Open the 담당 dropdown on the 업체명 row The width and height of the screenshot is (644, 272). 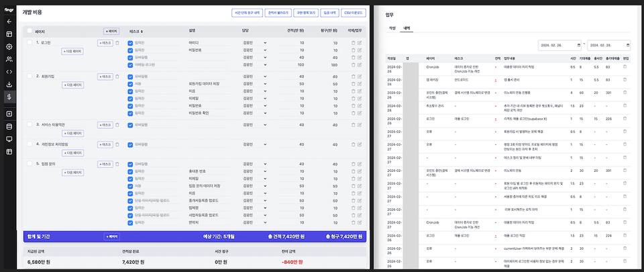click(255, 208)
